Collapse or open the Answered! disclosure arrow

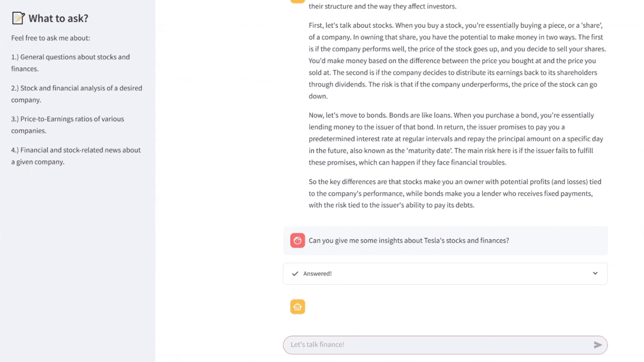pyautogui.click(x=595, y=273)
